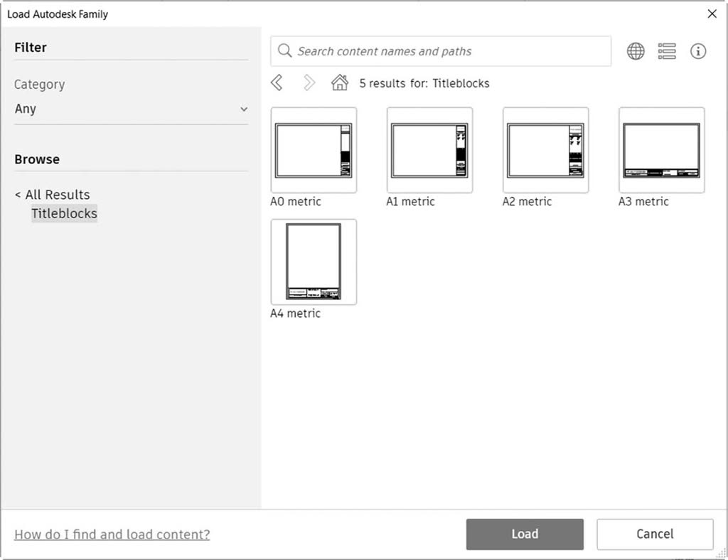Image resolution: width=728 pixels, height=560 pixels.
Task: Open the How do I find and load content link
Action: (x=112, y=534)
